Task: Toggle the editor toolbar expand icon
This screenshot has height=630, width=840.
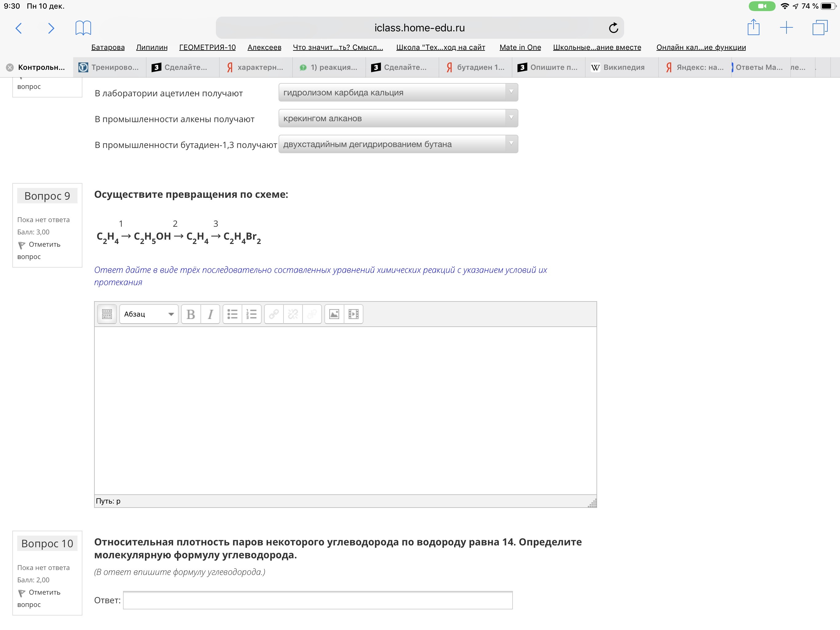Action: [x=107, y=314]
